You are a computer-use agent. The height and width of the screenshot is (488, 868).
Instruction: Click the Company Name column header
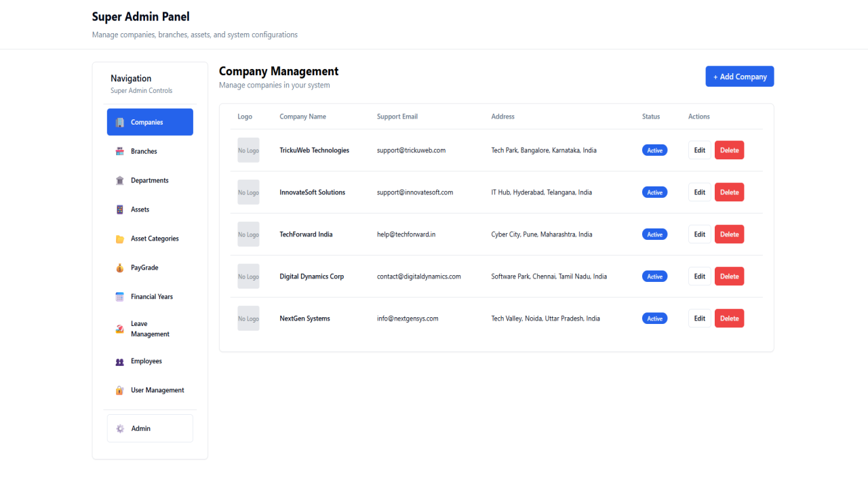point(303,117)
